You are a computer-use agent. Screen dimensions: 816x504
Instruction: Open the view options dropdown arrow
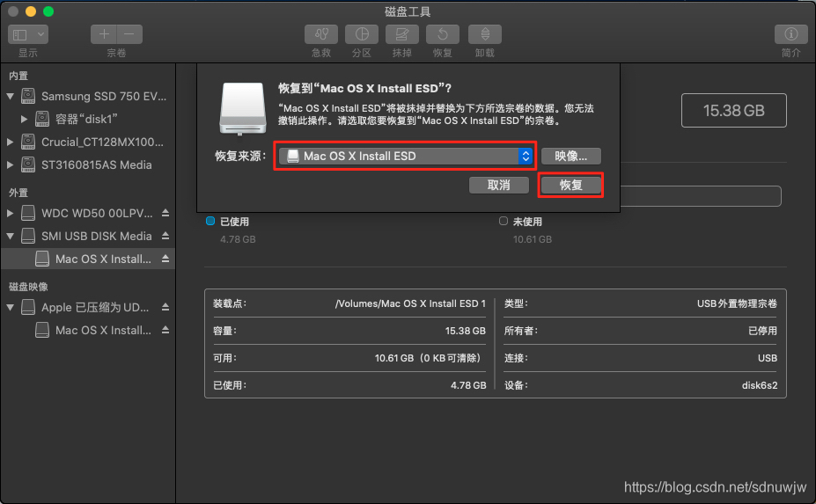(40, 35)
